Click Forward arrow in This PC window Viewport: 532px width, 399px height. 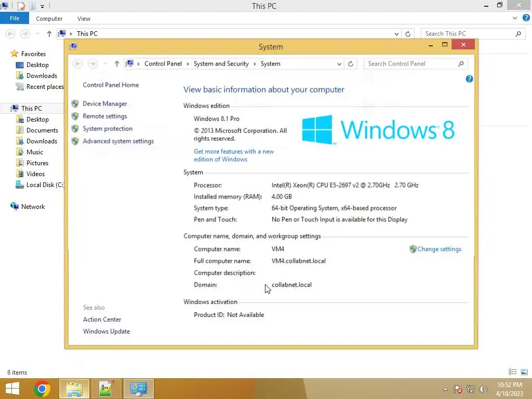pos(25,34)
